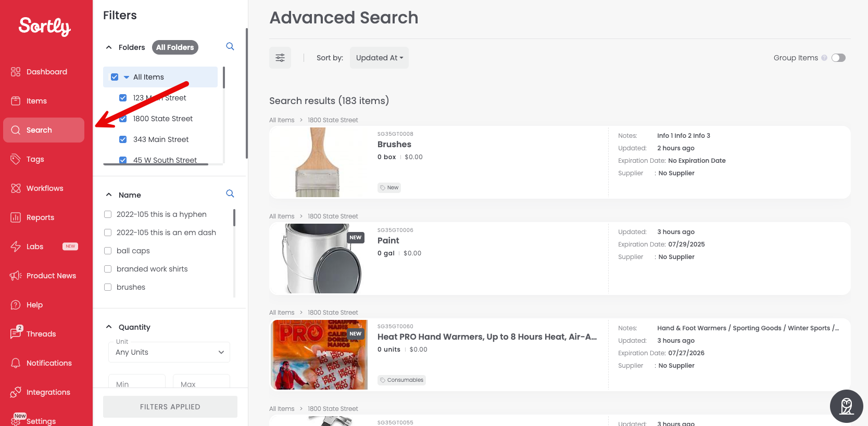Click the Sortly logo
Viewport: 868px width, 426px height.
[45, 26]
